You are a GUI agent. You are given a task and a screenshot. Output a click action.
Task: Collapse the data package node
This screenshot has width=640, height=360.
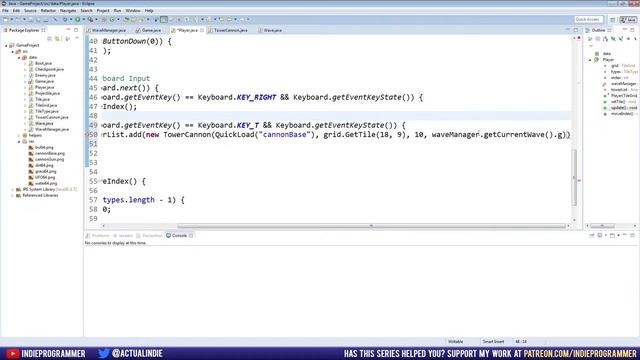point(19,58)
